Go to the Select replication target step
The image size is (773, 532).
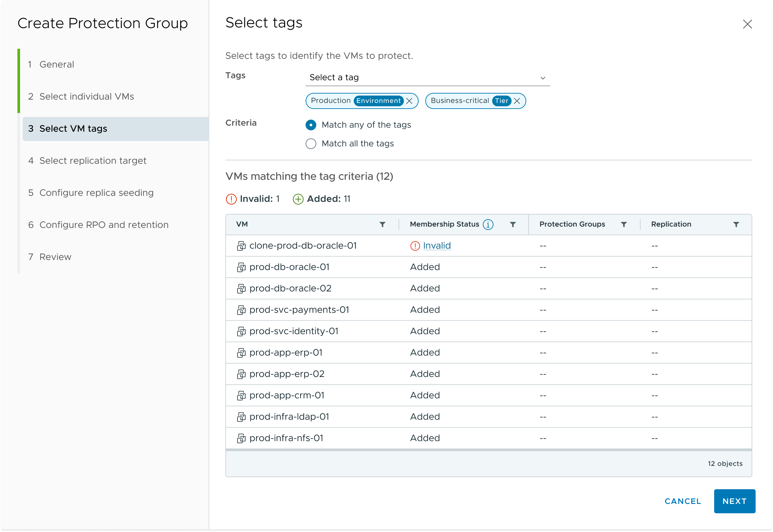(x=93, y=161)
